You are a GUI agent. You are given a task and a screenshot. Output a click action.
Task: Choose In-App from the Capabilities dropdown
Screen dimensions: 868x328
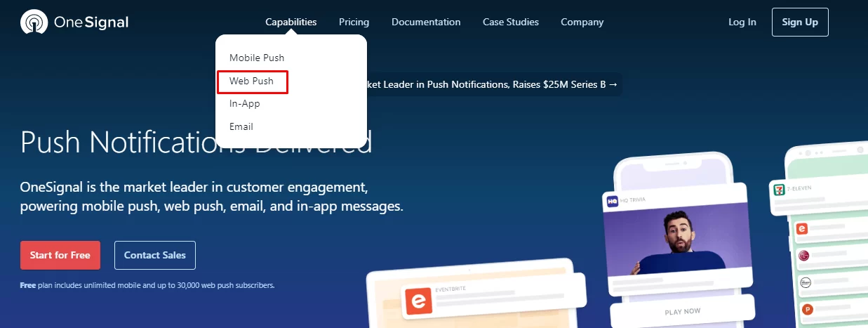(245, 103)
